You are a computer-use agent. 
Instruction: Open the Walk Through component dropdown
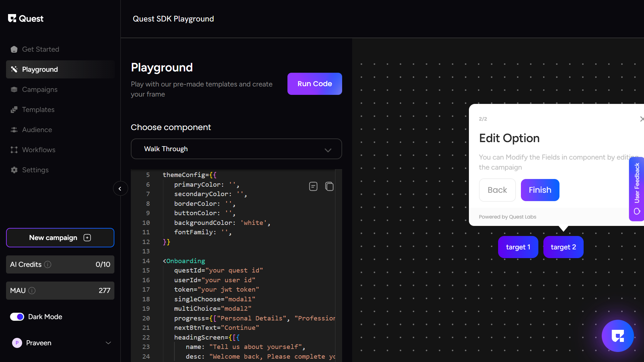coord(236,149)
